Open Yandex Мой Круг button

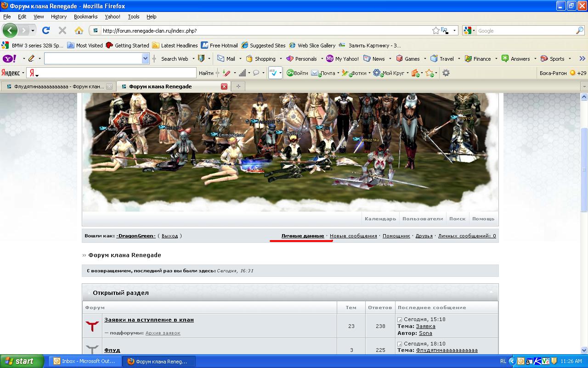click(x=389, y=73)
